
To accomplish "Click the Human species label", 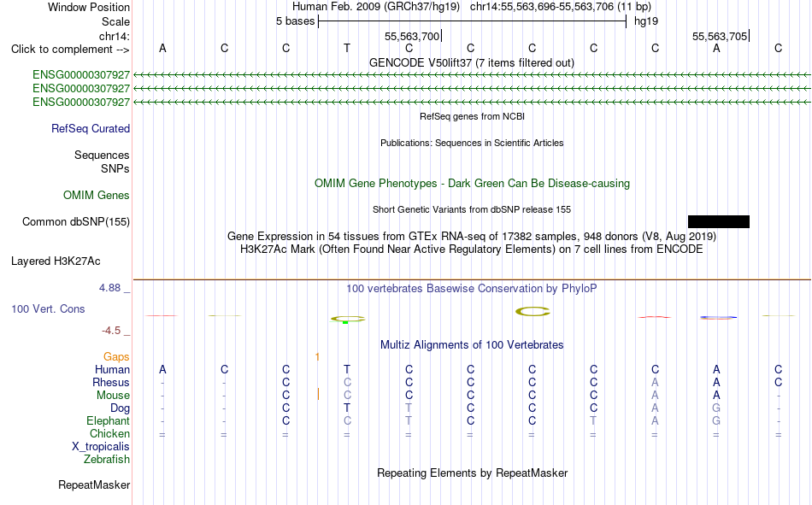I will (x=112, y=369).
